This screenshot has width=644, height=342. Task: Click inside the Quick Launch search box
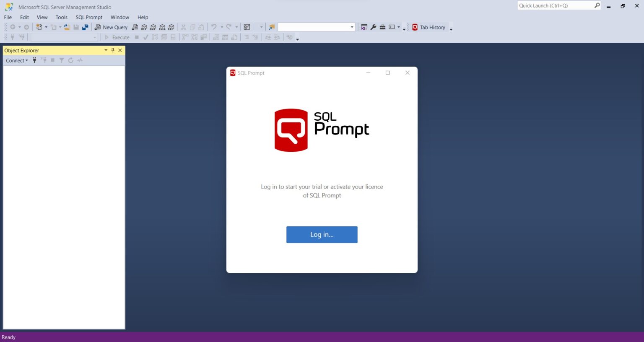click(558, 5)
